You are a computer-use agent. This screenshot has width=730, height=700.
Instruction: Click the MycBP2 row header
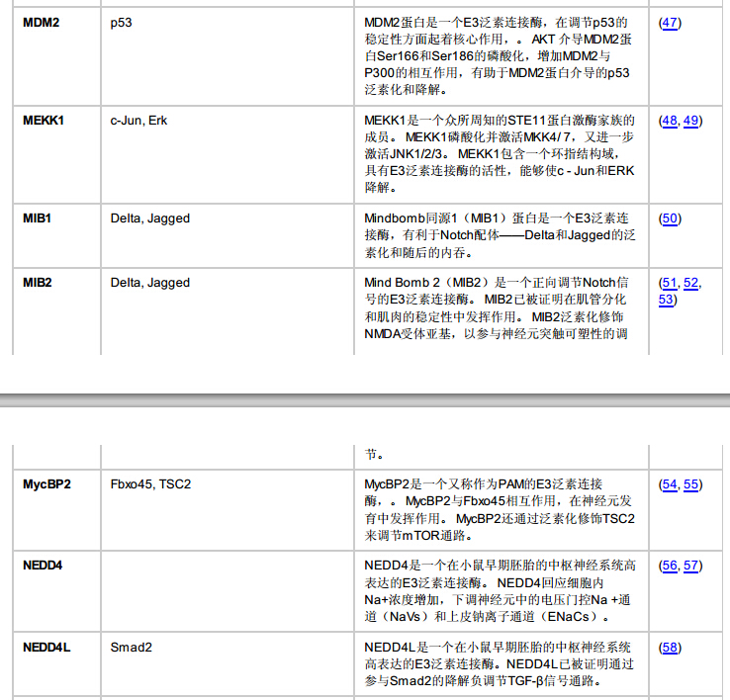point(46,484)
